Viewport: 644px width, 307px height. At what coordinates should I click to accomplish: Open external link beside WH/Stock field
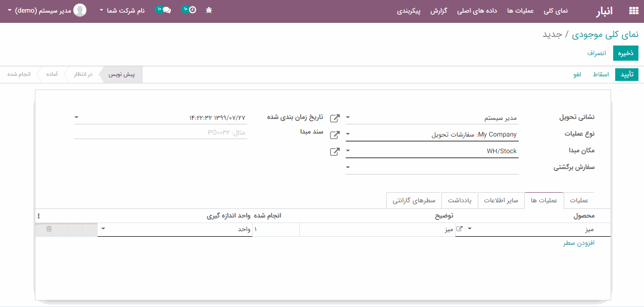point(335,152)
